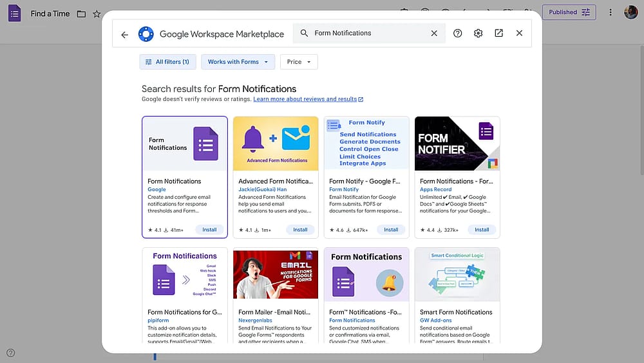Close the Marketplace dialog

[519, 33]
